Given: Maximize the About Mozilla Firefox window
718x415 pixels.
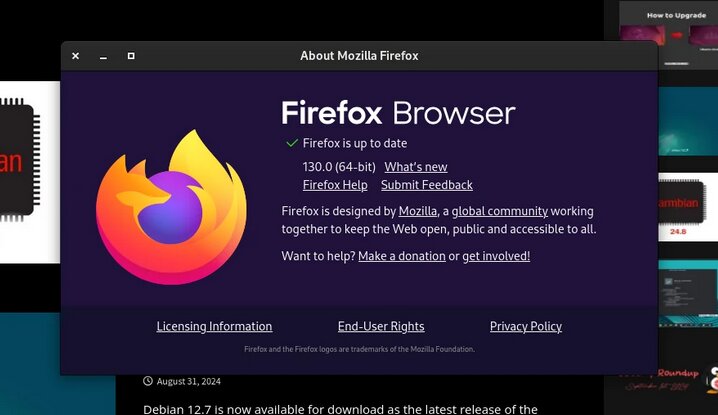Looking at the screenshot, I should 131,56.
